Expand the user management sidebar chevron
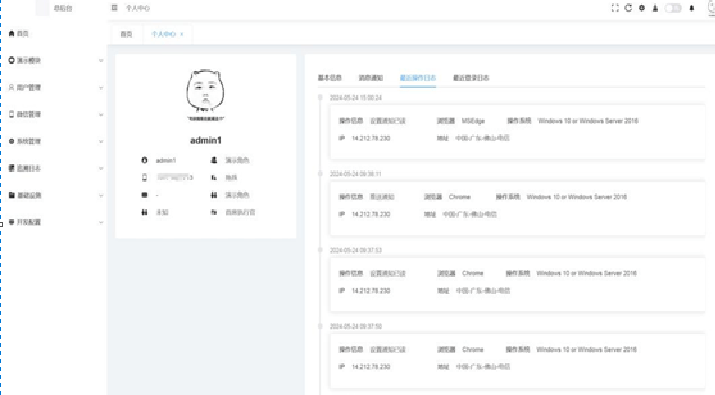The image size is (715, 395). click(101, 87)
